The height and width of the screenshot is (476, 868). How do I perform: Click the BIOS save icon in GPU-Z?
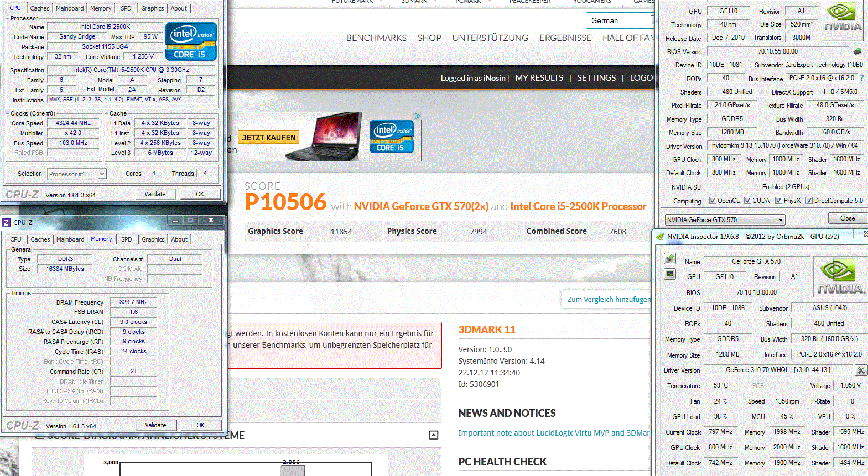pos(857,51)
